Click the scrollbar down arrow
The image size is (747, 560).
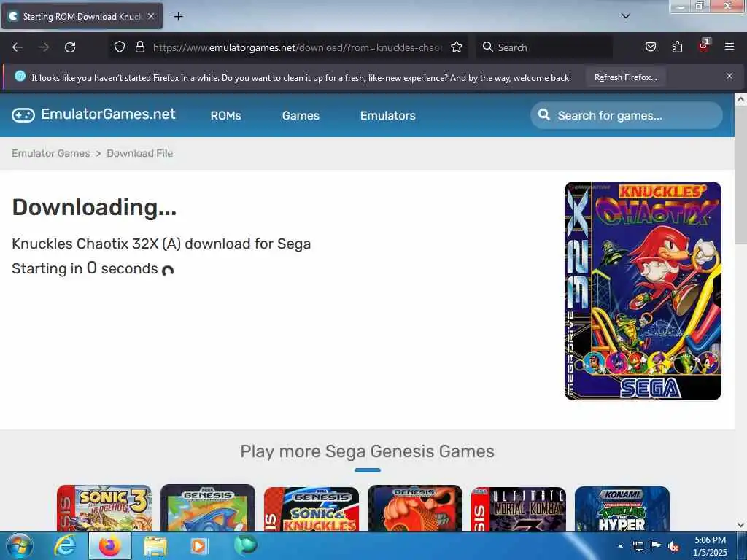point(740,525)
